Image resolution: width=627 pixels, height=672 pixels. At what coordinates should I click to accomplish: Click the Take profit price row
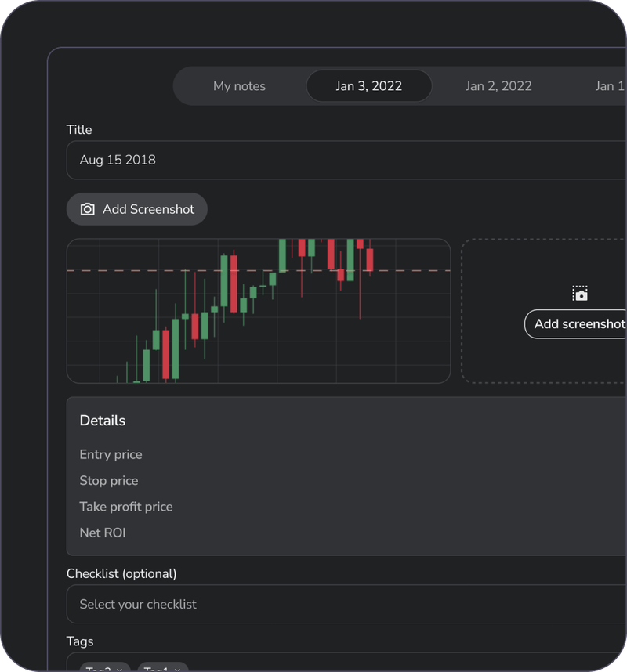(x=126, y=507)
